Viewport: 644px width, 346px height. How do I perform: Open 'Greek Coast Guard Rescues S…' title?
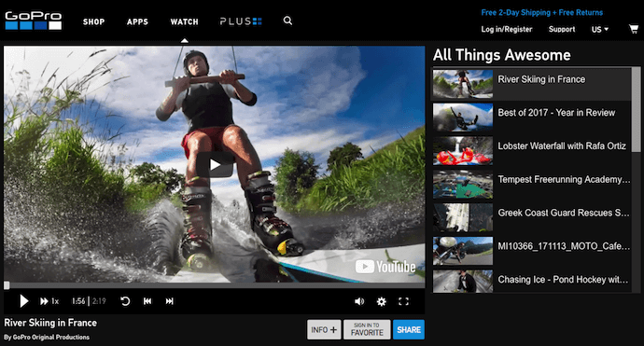click(564, 213)
